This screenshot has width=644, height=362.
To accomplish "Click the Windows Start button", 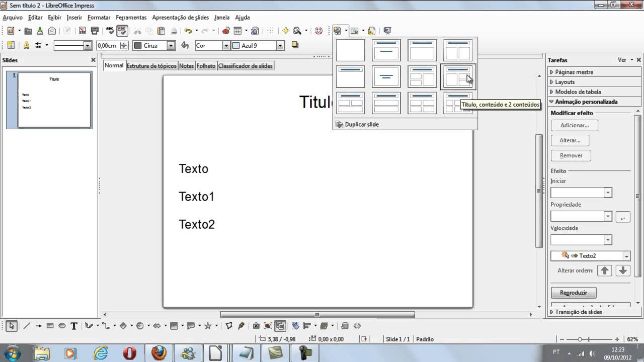I will click(x=13, y=352).
